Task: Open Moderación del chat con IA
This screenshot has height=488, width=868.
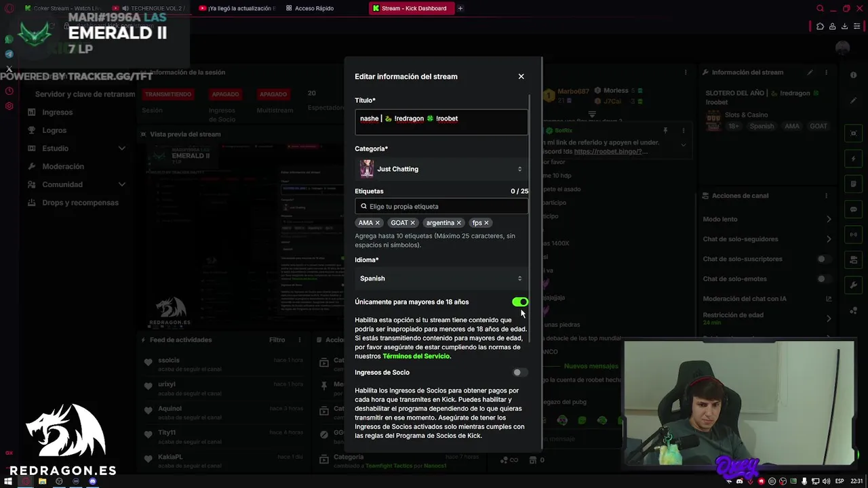Action: [766, 299]
